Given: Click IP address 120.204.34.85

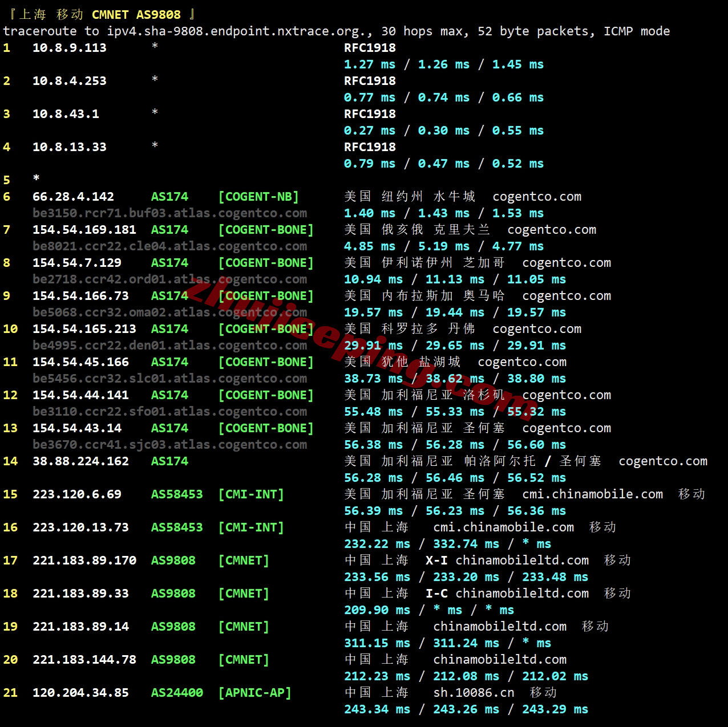Looking at the screenshot, I should 80,693.
